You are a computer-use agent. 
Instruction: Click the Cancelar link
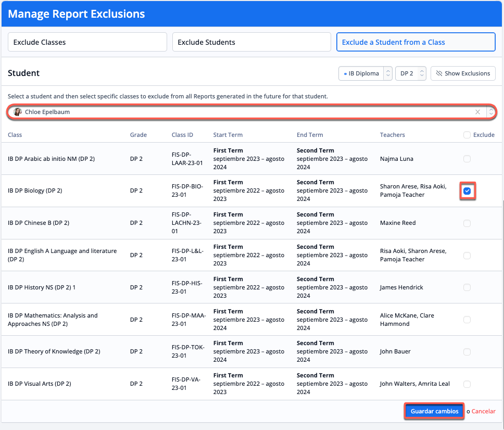pos(483,411)
